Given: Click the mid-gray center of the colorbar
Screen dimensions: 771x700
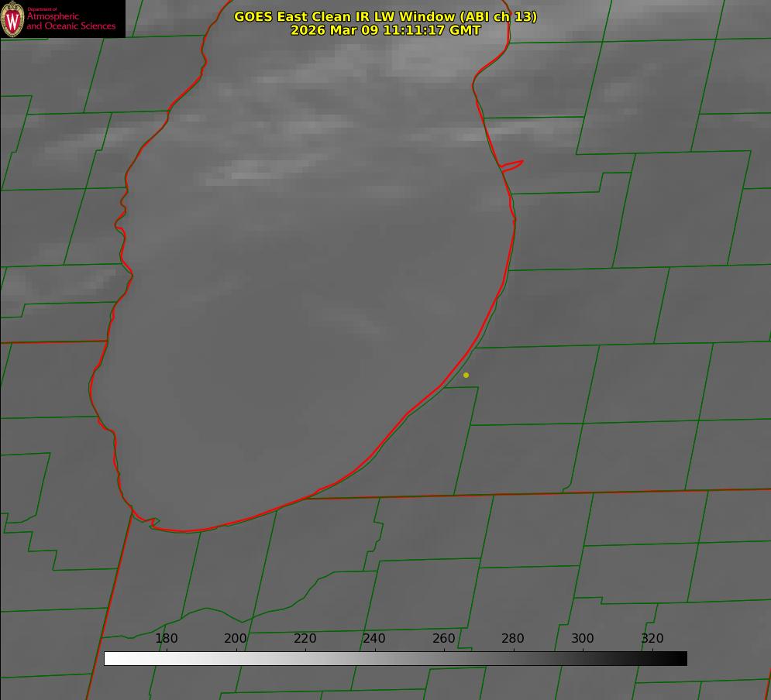Looking at the screenshot, I should click(395, 658).
